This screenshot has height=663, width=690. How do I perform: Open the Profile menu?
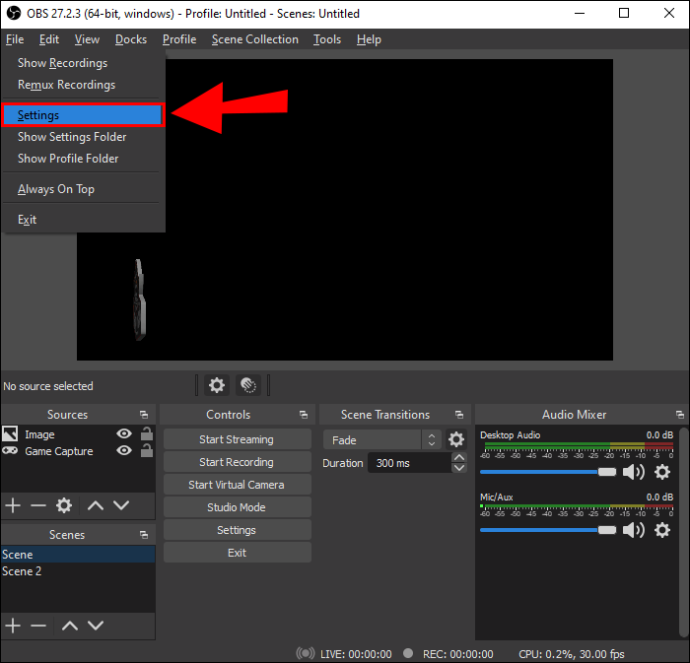click(x=179, y=40)
